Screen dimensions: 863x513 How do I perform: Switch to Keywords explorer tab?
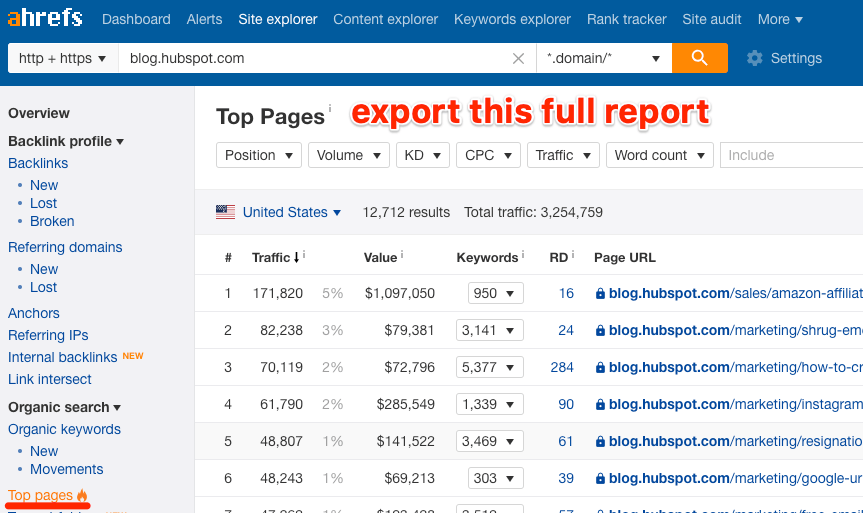[512, 19]
